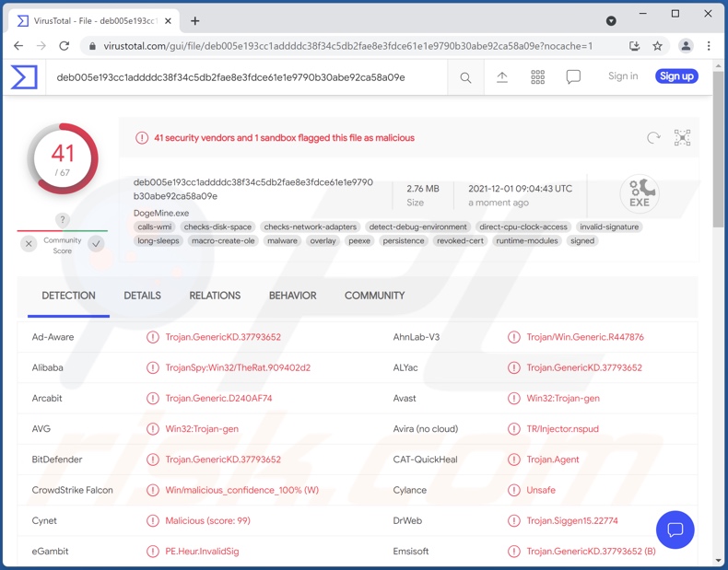Image resolution: width=728 pixels, height=570 pixels.
Task: Open the comments speech bubble icon
Action: pyautogui.click(x=573, y=77)
